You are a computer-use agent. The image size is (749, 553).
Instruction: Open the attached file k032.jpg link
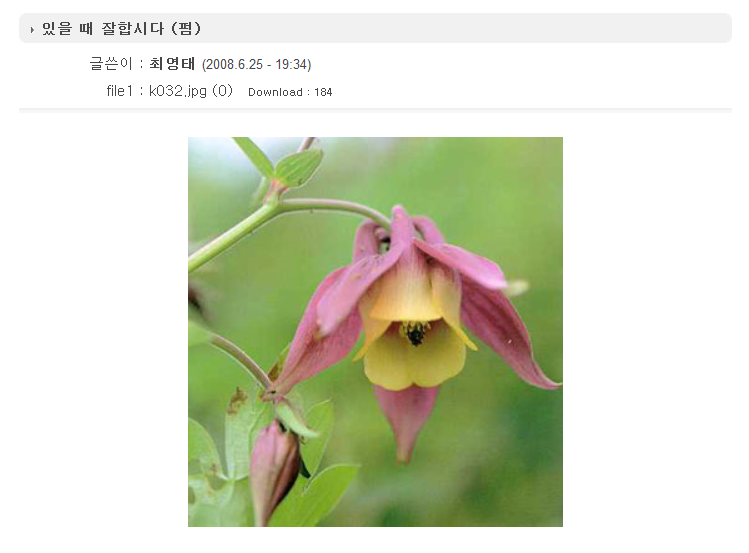pos(178,91)
